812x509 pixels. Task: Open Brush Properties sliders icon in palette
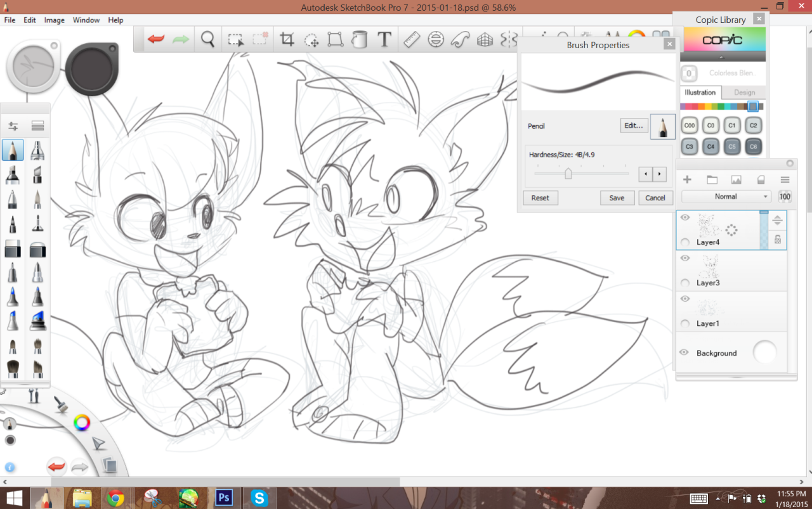[13, 126]
